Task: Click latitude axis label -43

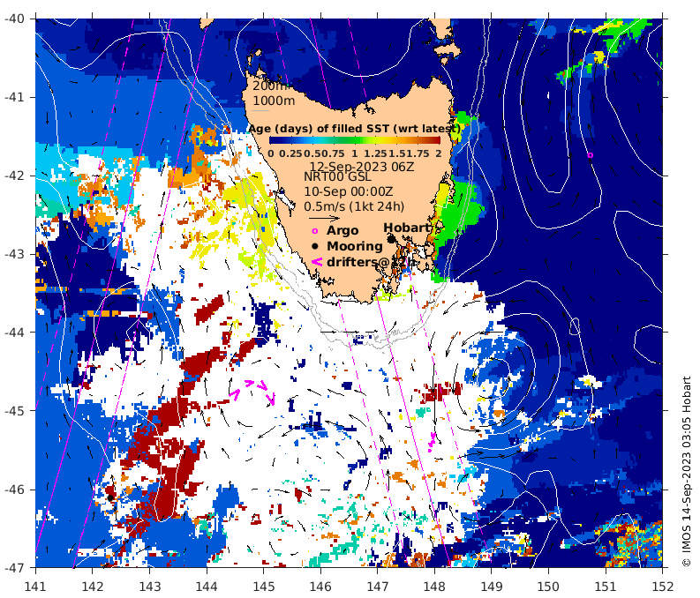Action: (x=14, y=254)
